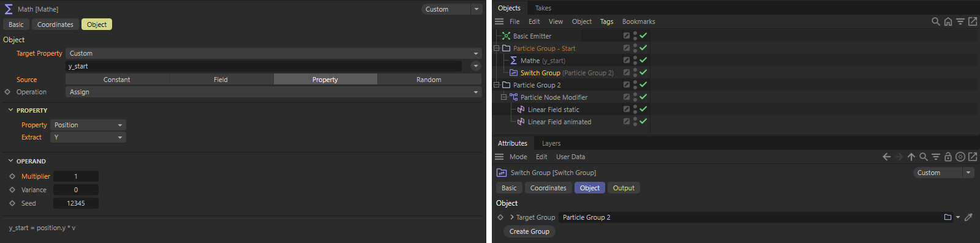Collapse the OPERAND section
Screen dimensions: 980x243
click(10, 161)
